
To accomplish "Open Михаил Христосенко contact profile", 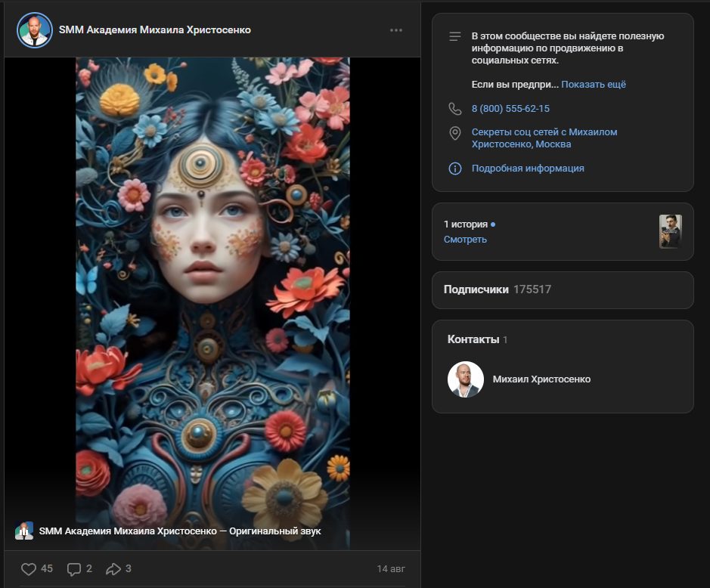I will [541, 379].
